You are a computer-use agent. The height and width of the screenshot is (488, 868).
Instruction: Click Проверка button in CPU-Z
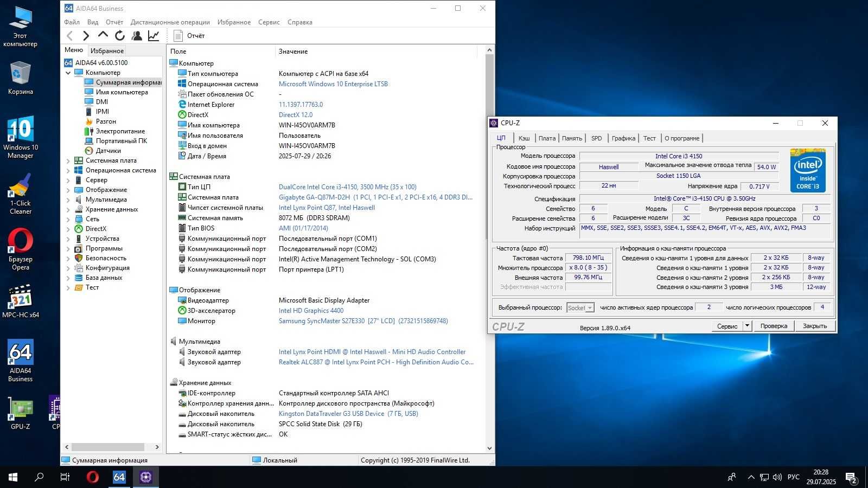[774, 326]
